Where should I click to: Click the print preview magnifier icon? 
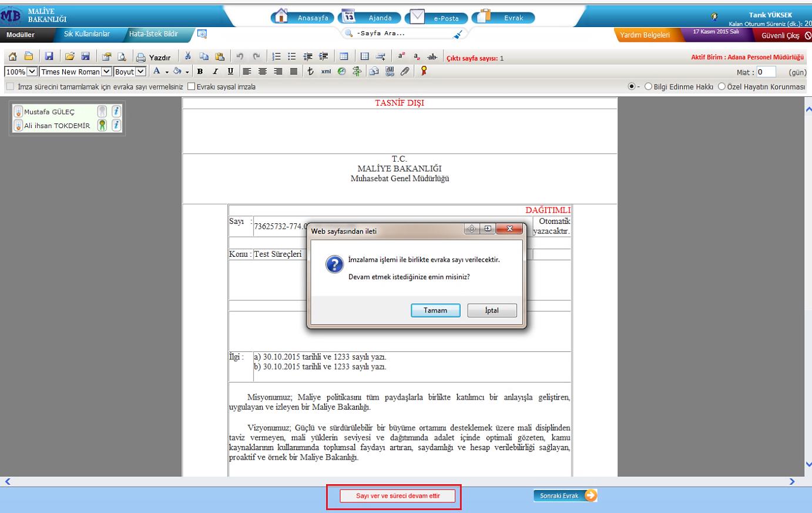122,57
